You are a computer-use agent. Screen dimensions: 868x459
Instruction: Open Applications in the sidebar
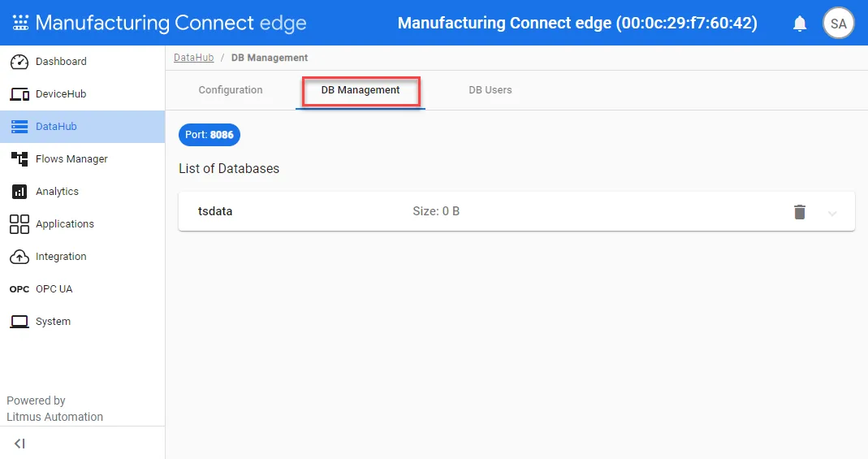(x=83, y=224)
